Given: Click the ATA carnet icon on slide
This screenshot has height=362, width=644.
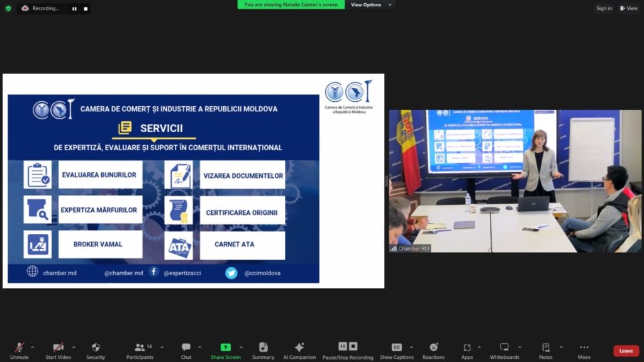Looking at the screenshot, I should (x=179, y=246).
